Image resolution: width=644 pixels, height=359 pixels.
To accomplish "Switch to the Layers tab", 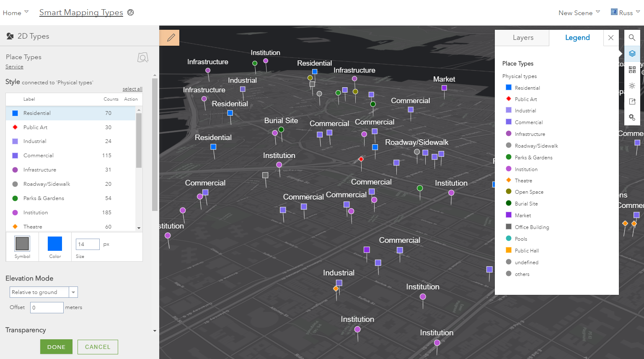I will [x=523, y=38].
